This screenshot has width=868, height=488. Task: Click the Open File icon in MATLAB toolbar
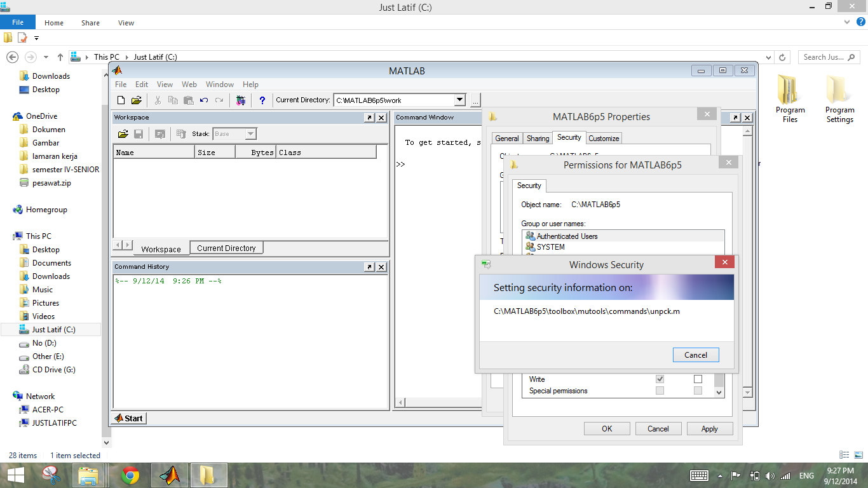[x=136, y=100]
